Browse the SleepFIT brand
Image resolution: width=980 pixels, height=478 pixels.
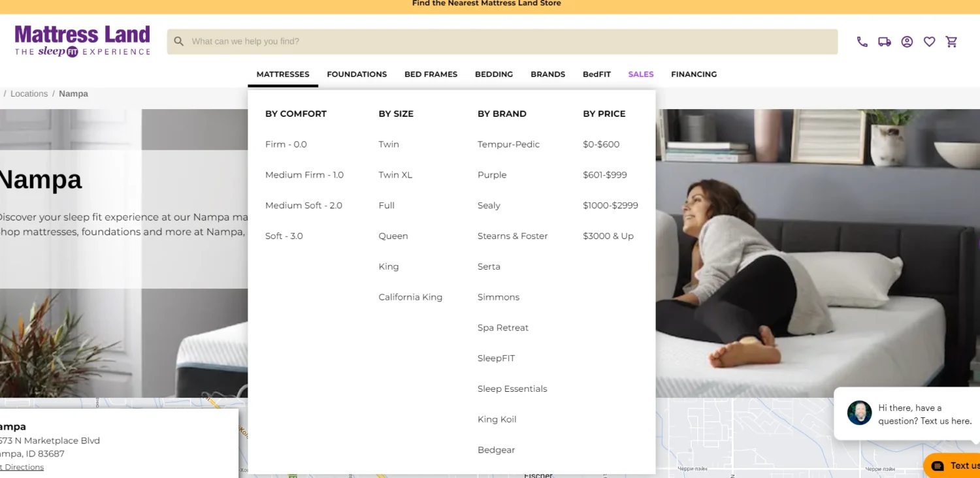pos(497,358)
